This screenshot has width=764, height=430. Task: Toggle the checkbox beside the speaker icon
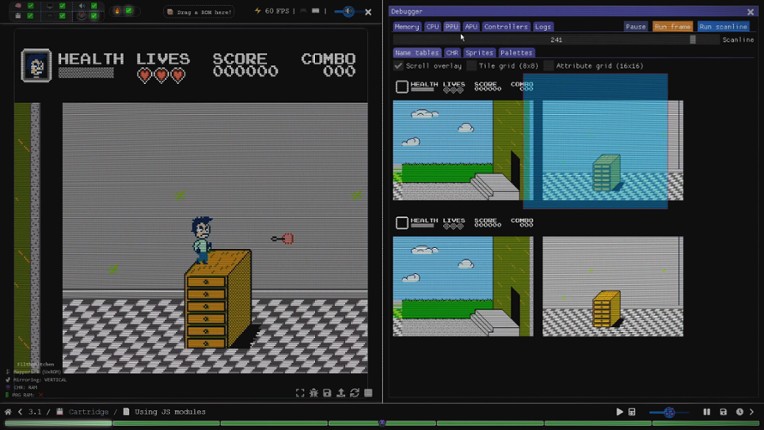[x=94, y=6]
